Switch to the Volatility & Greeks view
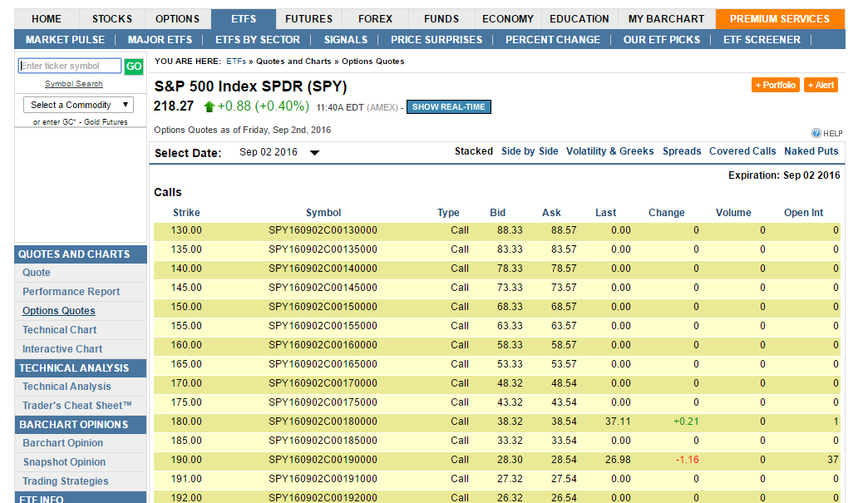 click(x=609, y=151)
